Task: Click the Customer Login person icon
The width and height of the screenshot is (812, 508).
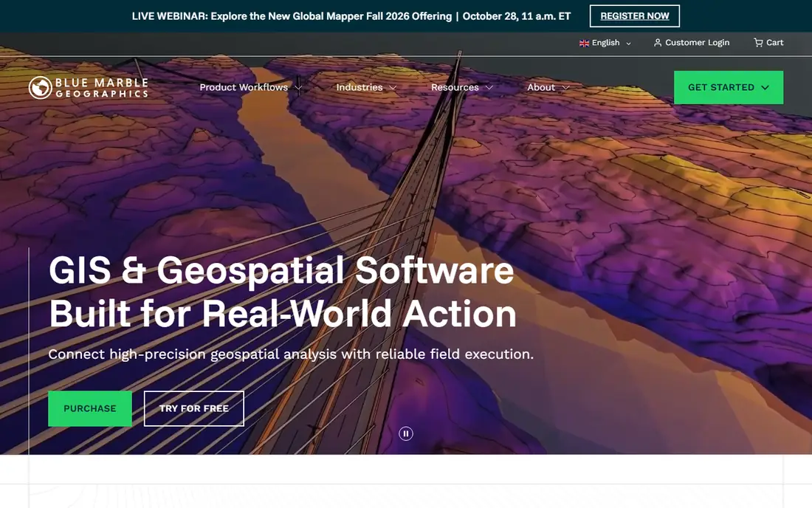Action: tap(658, 43)
